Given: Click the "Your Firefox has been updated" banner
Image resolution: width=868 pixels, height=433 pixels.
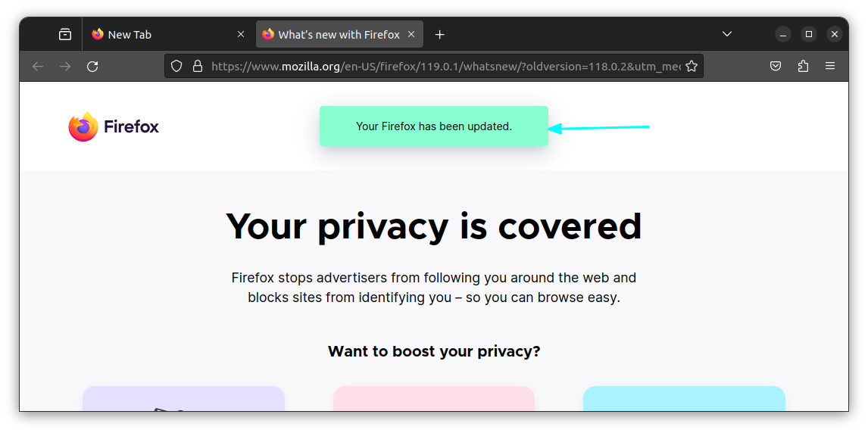Looking at the screenshot, I should [433, 126].
